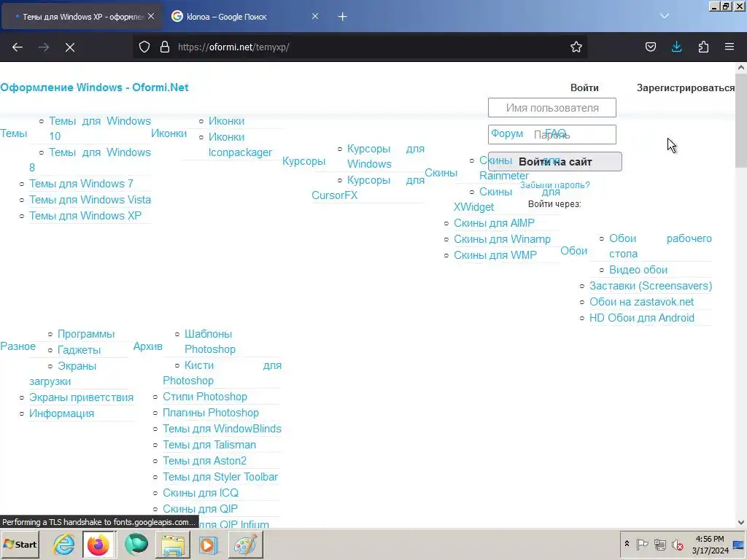747x560 pixels.
Task: Open Заставки (Screensavers) link
Action: (x=651, y=286)
